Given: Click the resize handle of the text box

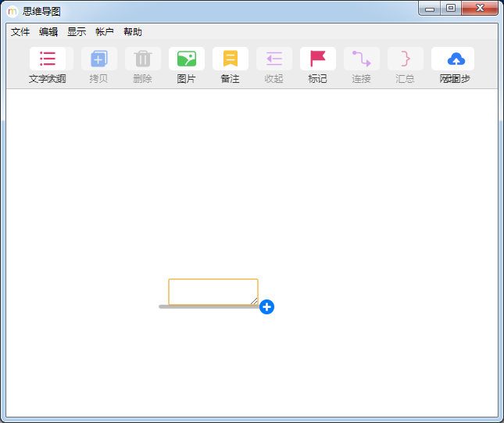Looking at the screenshot, I should (x=253, y=300).
